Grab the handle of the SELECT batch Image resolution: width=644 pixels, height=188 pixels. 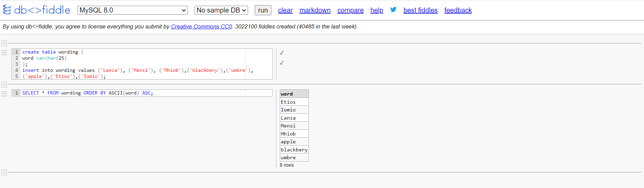pyautogui.click(x=4, y=94)
